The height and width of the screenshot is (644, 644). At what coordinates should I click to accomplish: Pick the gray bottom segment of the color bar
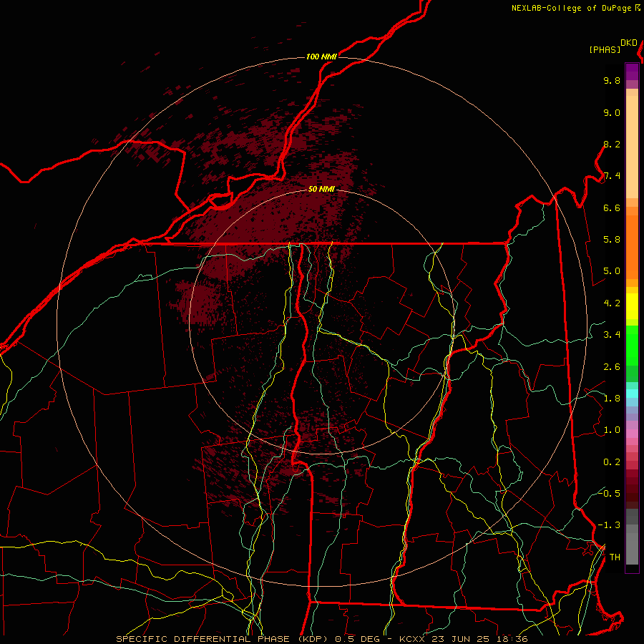pyautogui.click(x=632, y=548)
